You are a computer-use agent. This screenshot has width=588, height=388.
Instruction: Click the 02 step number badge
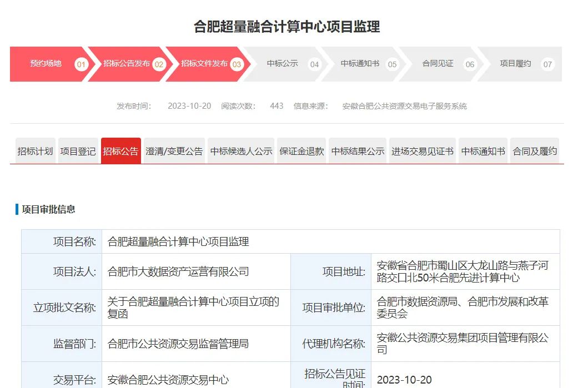[159, 64]
